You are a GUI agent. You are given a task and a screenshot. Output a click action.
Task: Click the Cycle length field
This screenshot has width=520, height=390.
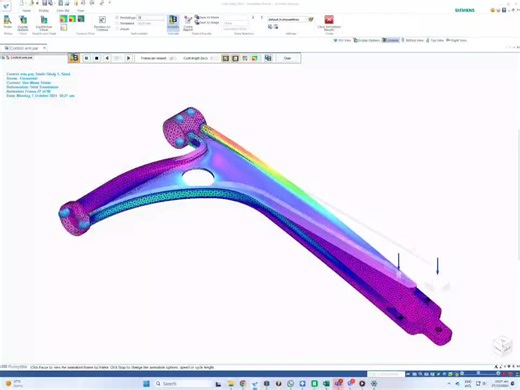pyautogui.click(x=214, y=58)
